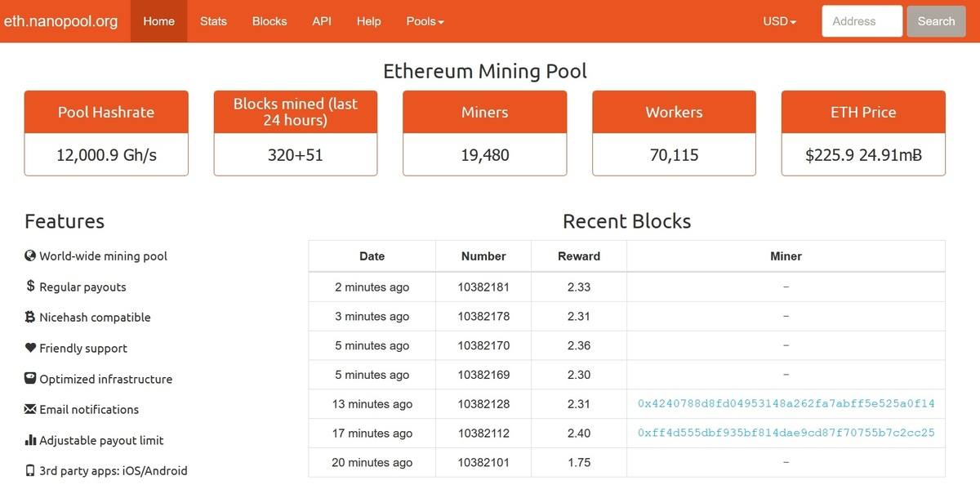Image resolution: width=980 pixels, height=498 pixels.
Task: Click the envelope icon beside Email notifications
Action: point(30,409)
